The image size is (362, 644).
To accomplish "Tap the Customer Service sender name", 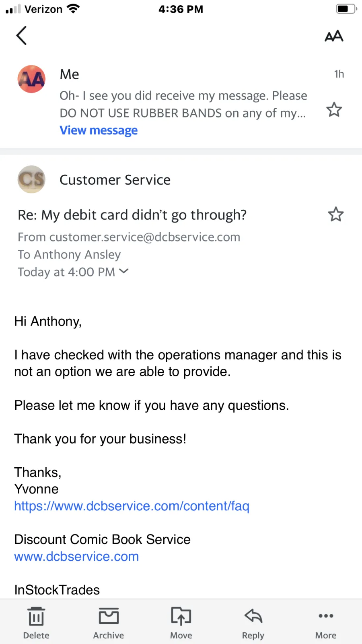I will 115,180.
